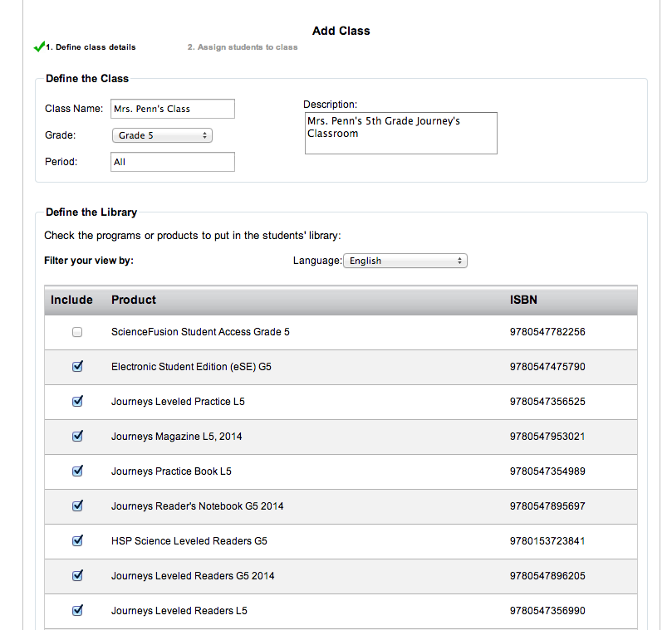
Task: Click the Journeys Magazine L5, 2014 name
Action: point(177,437)
